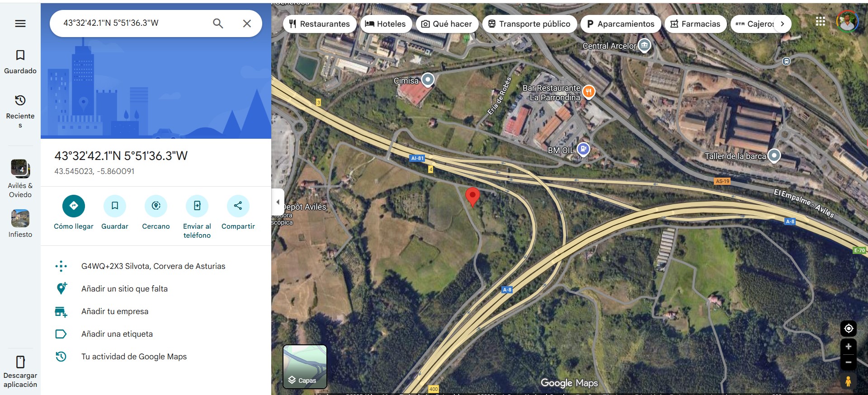Clear the search with X icon
This screenshot has height=395, width=868.
click(x=247, y=24)
